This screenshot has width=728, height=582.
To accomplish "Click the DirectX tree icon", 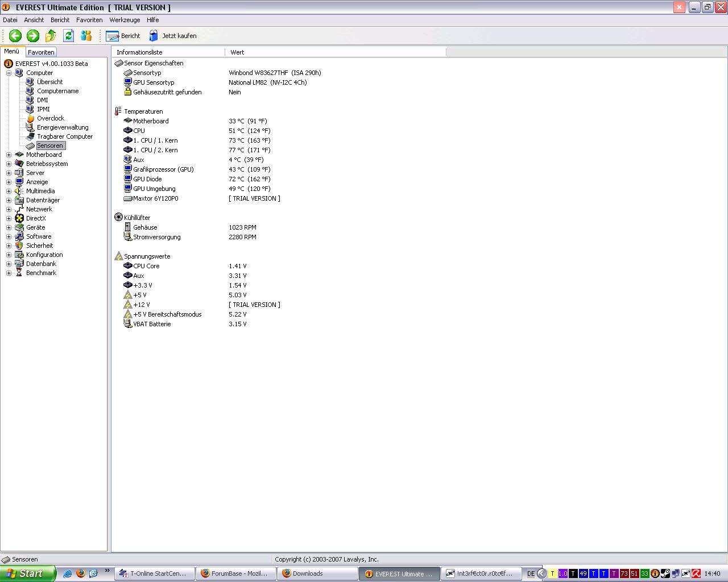I will (x=19, y=218).
